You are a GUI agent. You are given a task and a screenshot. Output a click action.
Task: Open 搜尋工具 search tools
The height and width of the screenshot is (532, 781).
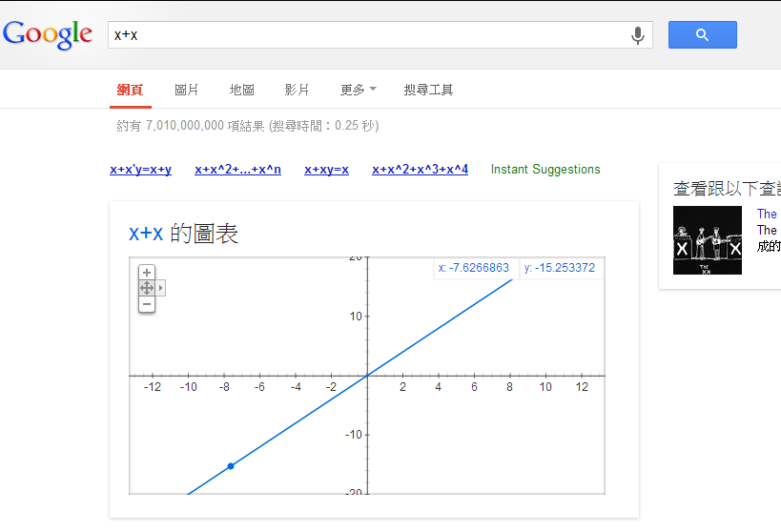pos(428,90)
